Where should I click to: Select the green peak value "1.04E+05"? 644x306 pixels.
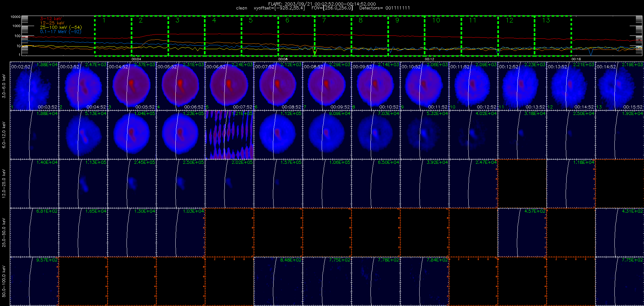click(x=145, y=113)
